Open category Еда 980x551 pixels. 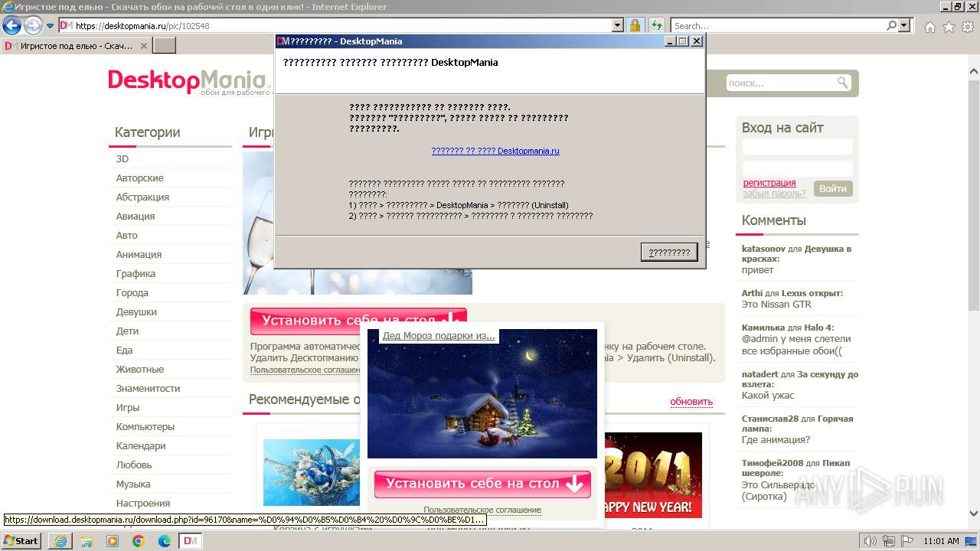point(124,350)
